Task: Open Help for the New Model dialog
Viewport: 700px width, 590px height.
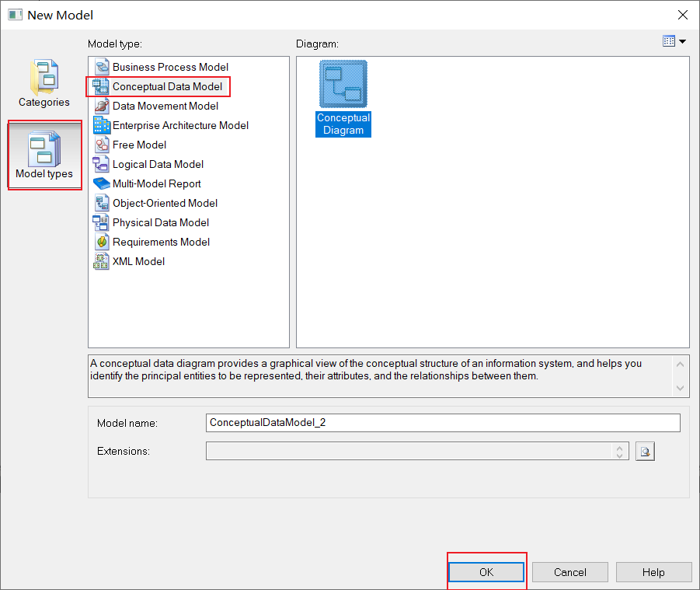Action: pyautogui.click(x=653, y=572)
